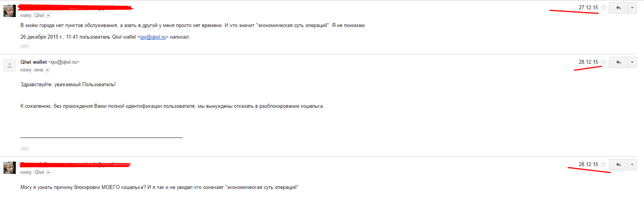Image resolution: width=644 pixels, height=204 pixels.
Task: Star the Qiwi wallet reply
Action: (603, 62)
